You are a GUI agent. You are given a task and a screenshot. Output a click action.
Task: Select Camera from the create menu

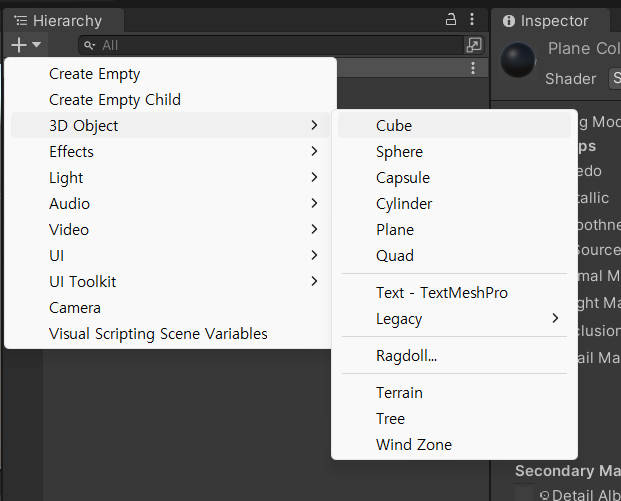[75, 308]
